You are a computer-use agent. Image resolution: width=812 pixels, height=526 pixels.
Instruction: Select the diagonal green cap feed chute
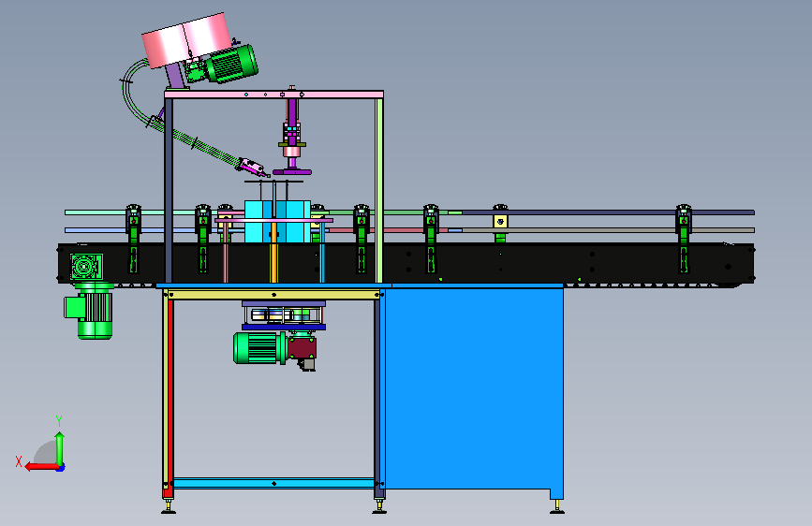click(204, 146)
